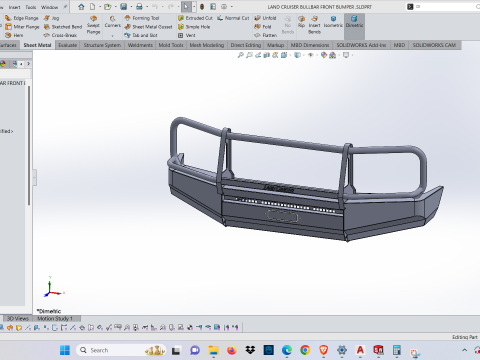Click the Home icon in top toolbar
The width and height of the screenshot is (480, 360).
pos(81,7)
